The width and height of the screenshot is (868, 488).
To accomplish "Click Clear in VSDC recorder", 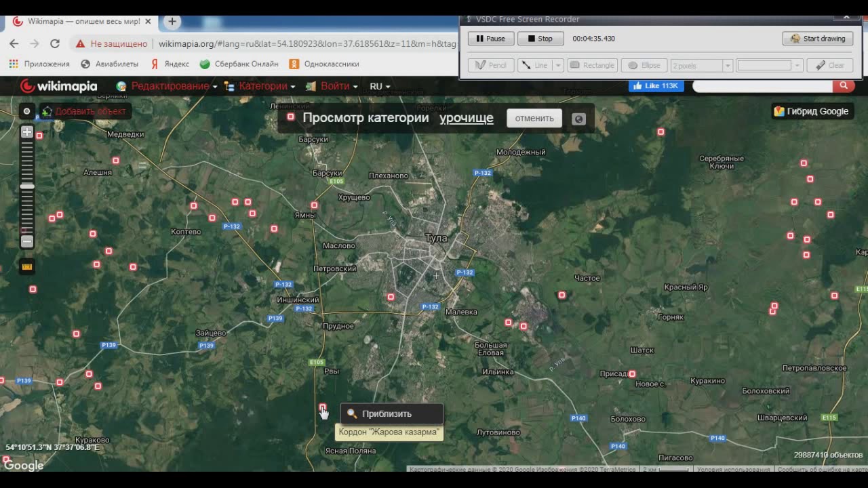I will 829,66.
